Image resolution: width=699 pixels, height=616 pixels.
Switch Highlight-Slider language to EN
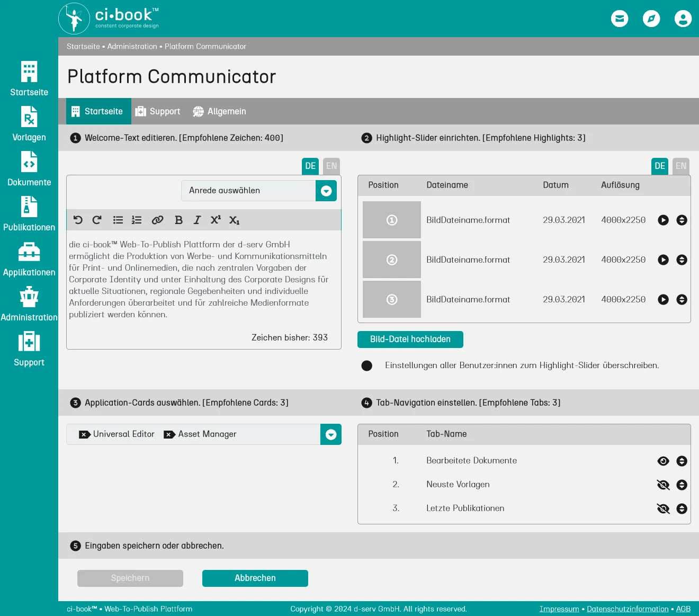pos(681,166)
